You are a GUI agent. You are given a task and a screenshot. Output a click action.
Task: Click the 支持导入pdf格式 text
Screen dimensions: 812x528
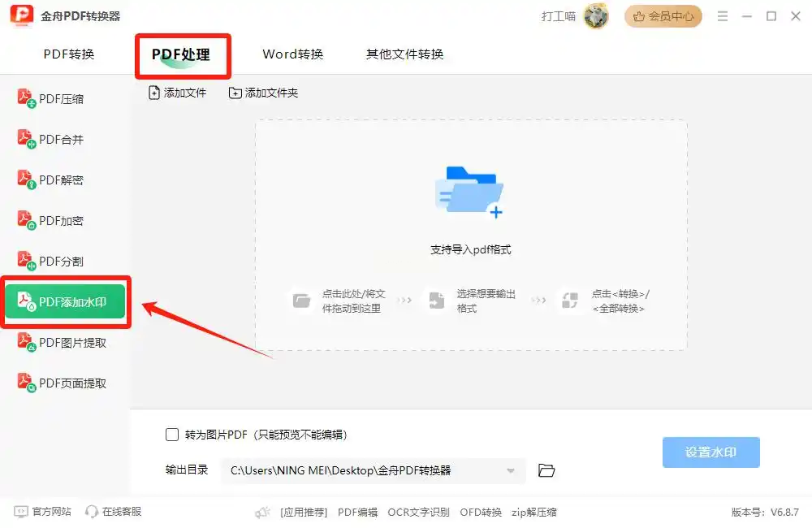470,249
